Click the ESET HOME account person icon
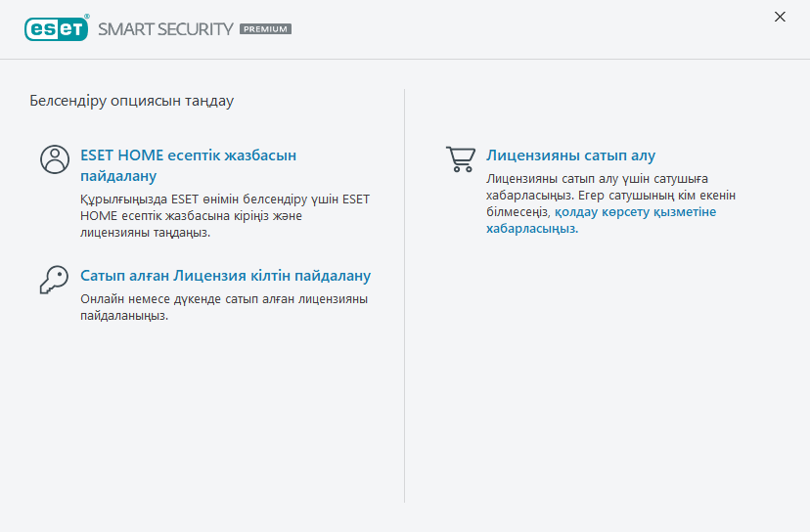The width and height of the screenshot is (810, 532). click(55, 159)
